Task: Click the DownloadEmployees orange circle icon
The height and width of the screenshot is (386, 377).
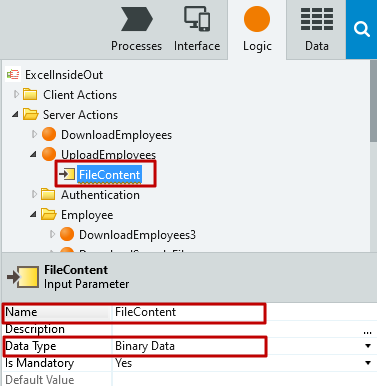Action: [x=49, y=134]
